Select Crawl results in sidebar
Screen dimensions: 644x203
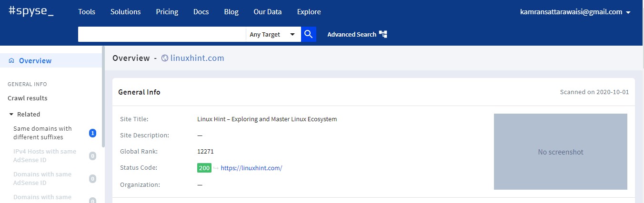(28, 98)
